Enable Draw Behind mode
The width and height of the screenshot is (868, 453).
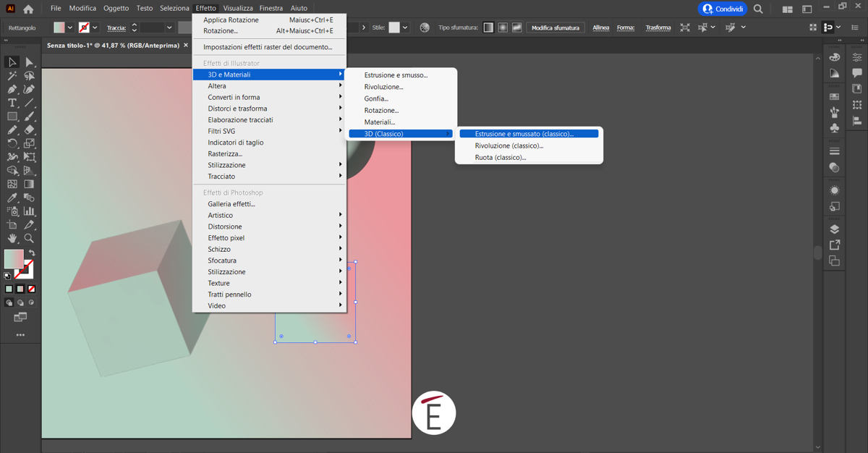point(20,303)
